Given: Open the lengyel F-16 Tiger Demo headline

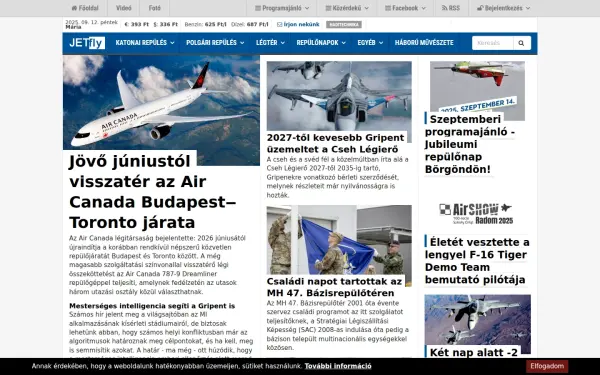Looking at the screenshot, I should pyautogui.click(x=477, y=261).
